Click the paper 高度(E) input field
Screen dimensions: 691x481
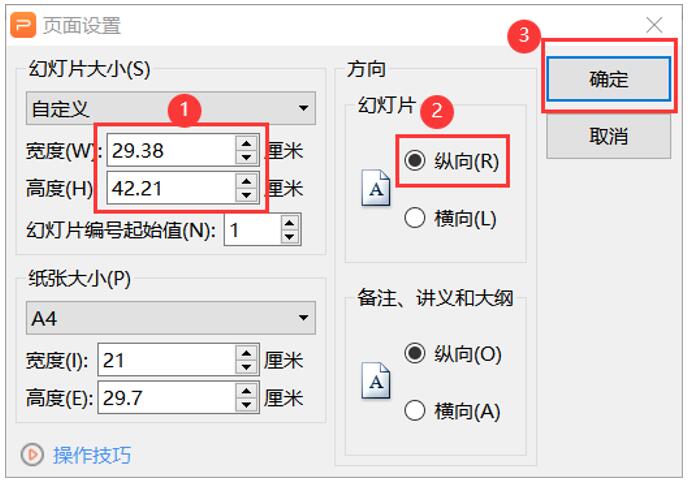(x=164, y=398)
